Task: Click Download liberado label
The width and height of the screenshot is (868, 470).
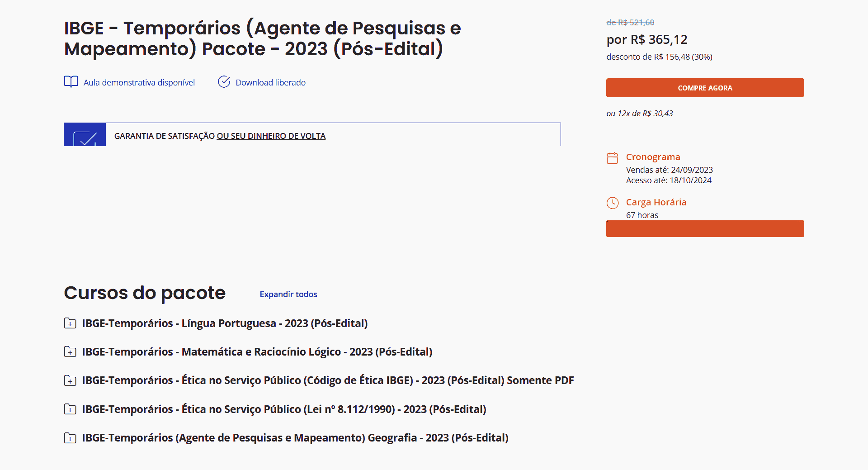Action: tap(270, 83)
